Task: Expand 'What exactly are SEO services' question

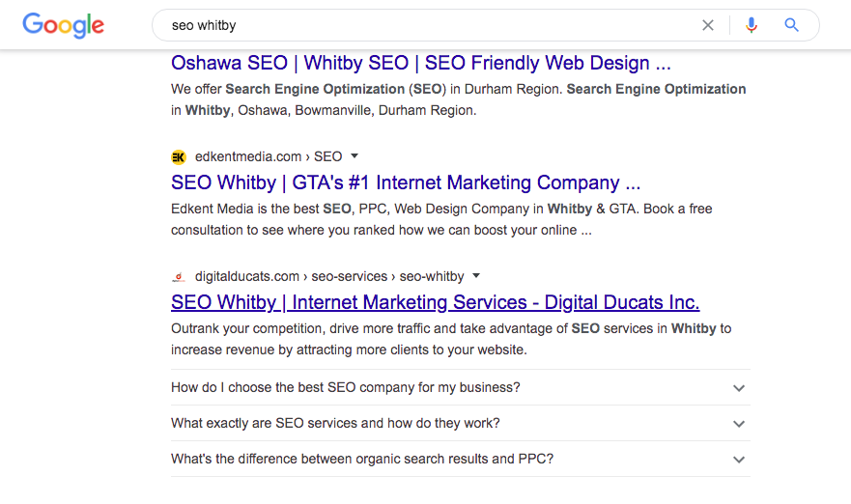Action: (739, 424)
